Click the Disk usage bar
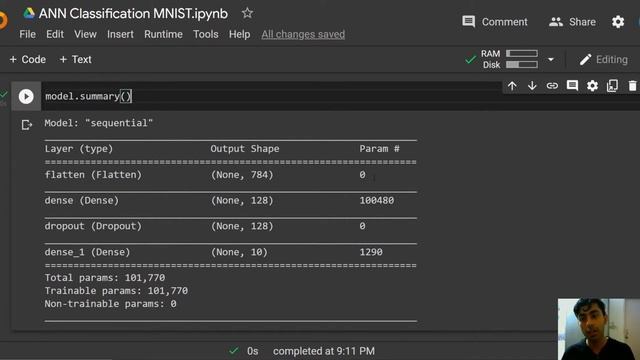Viewport: 640px width, 360px height. point(522,64)
